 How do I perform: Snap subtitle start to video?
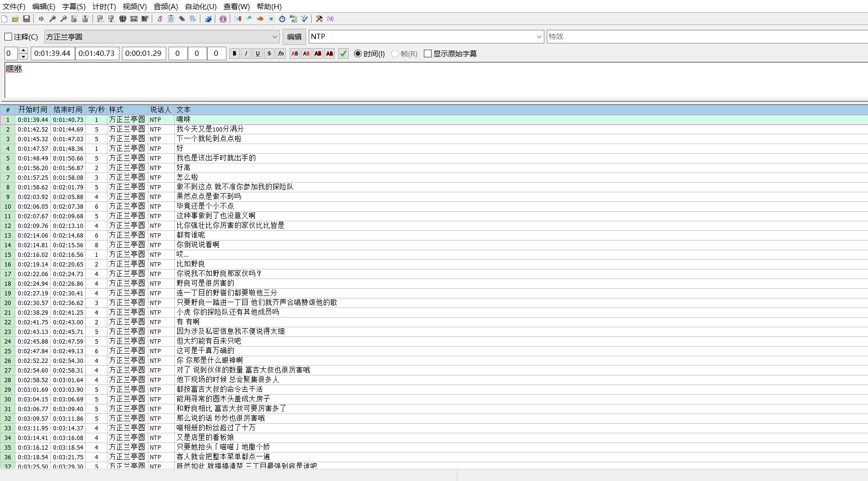pos(101,19)
